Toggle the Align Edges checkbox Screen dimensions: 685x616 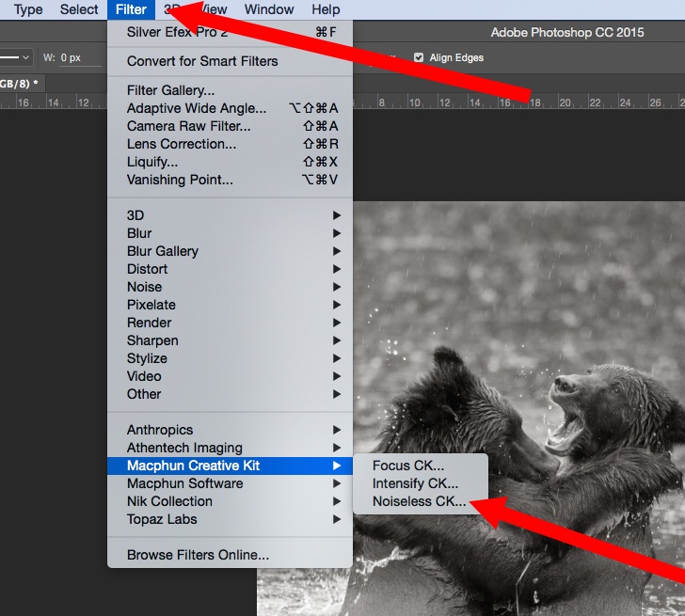pos(419,57)
